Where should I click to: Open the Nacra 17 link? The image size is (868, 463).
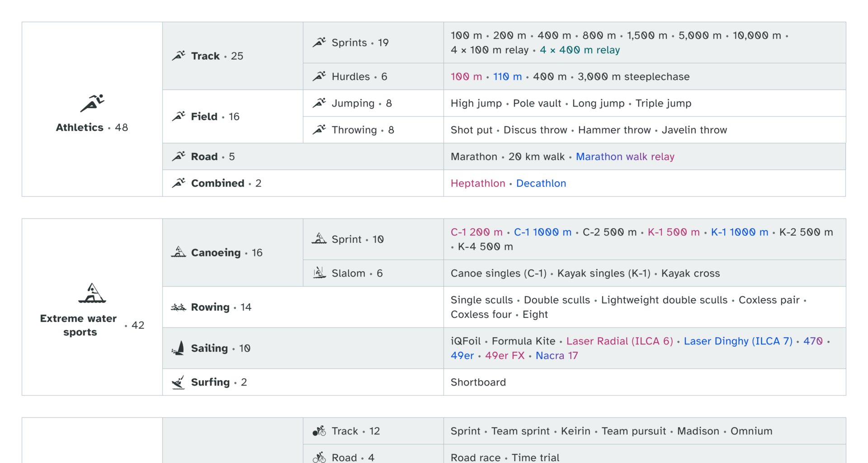point(557,355)
